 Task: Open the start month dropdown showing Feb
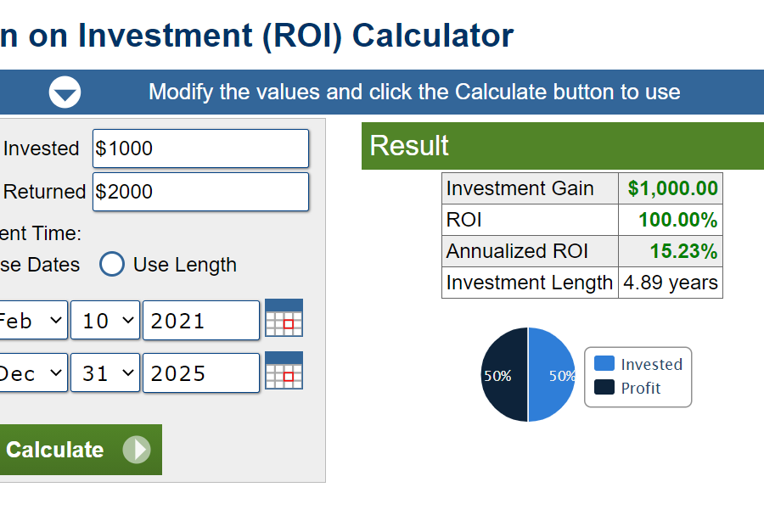click(32, 321)
